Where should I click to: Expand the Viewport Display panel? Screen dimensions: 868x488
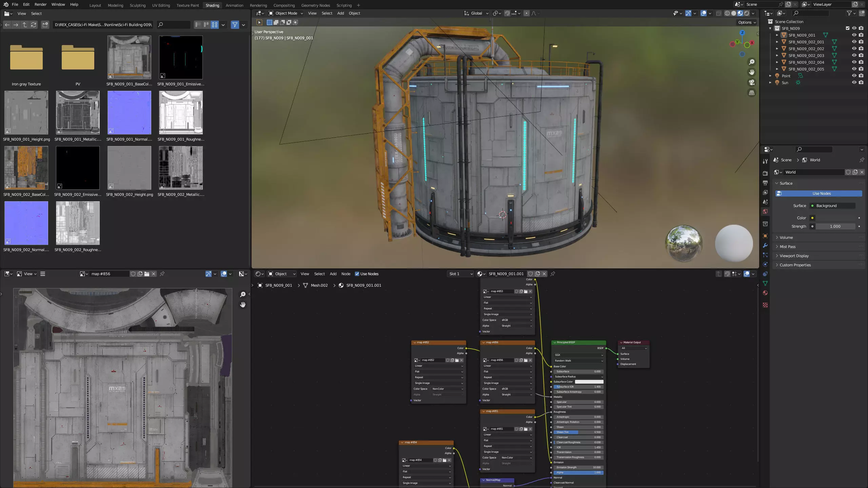(819, 256)
